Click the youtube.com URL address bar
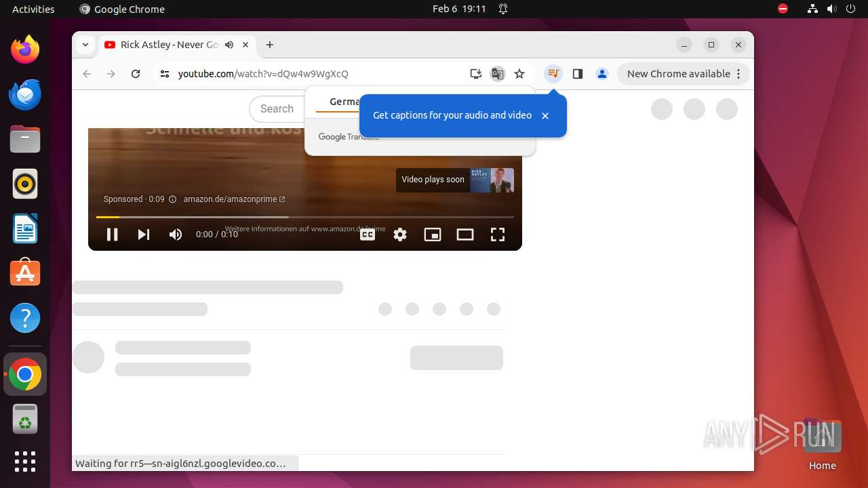Image resolution: width=868 pixels, height=488 pixels. click(x=263, y=74)
